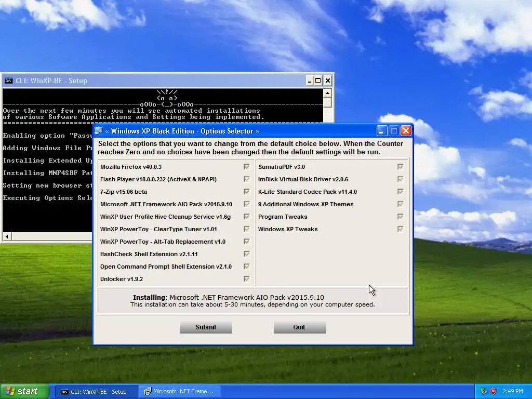
Task: Toggle the Mozilla Firefox v40.0.3 checkbox
Action: point(247,167)
